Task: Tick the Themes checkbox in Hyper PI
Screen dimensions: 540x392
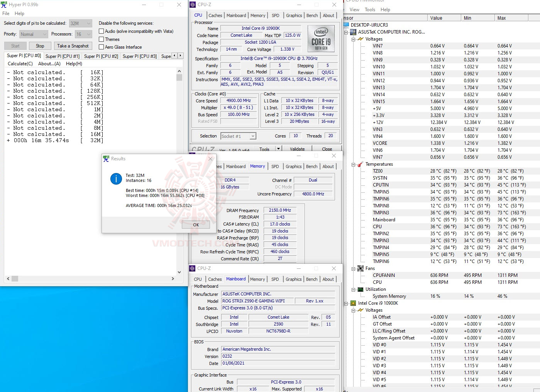Action: click(102, 39)
